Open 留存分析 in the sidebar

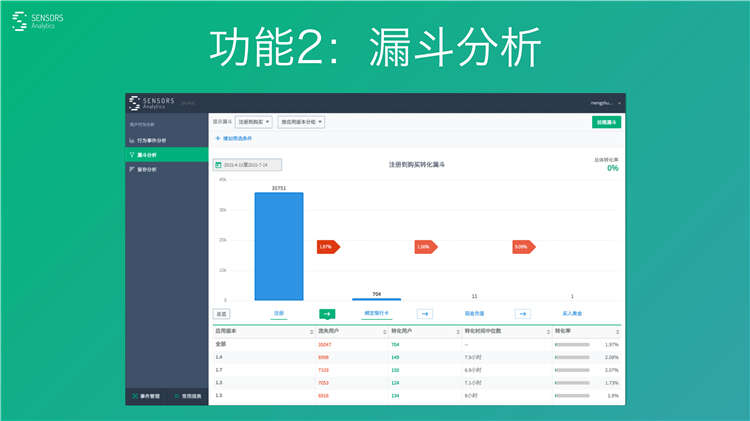coord(153,170)
